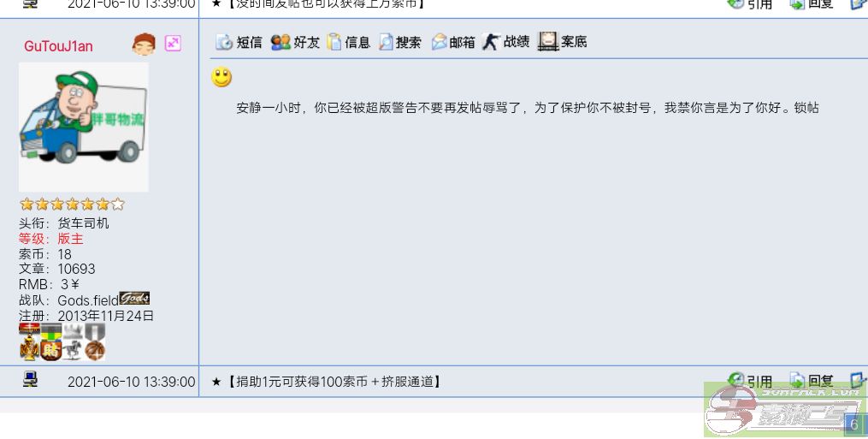Screen dimensions: 868x439
Task: Open the 短信 message icon
Action: pos(239,42)
